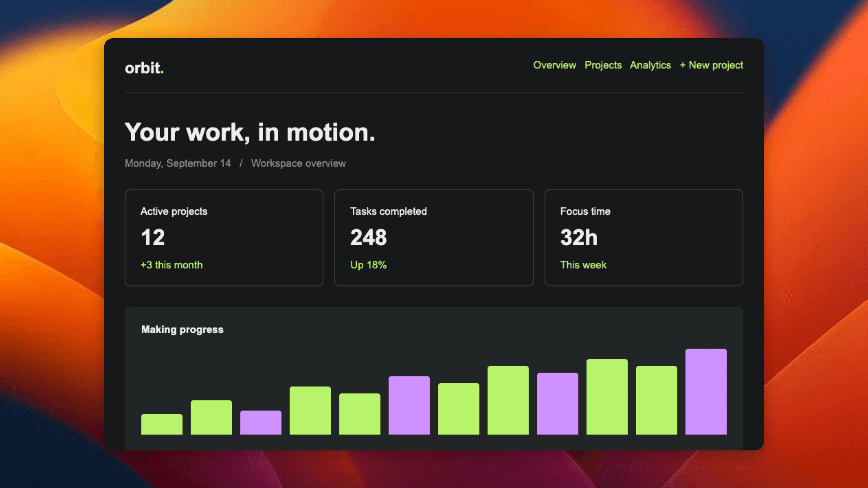
Task: Click the value '32h'
Action: 579,237
